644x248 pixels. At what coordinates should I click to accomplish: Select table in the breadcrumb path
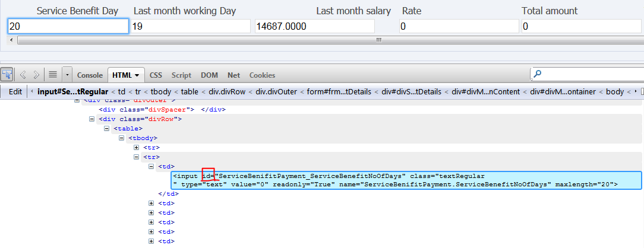coord(190,92)
